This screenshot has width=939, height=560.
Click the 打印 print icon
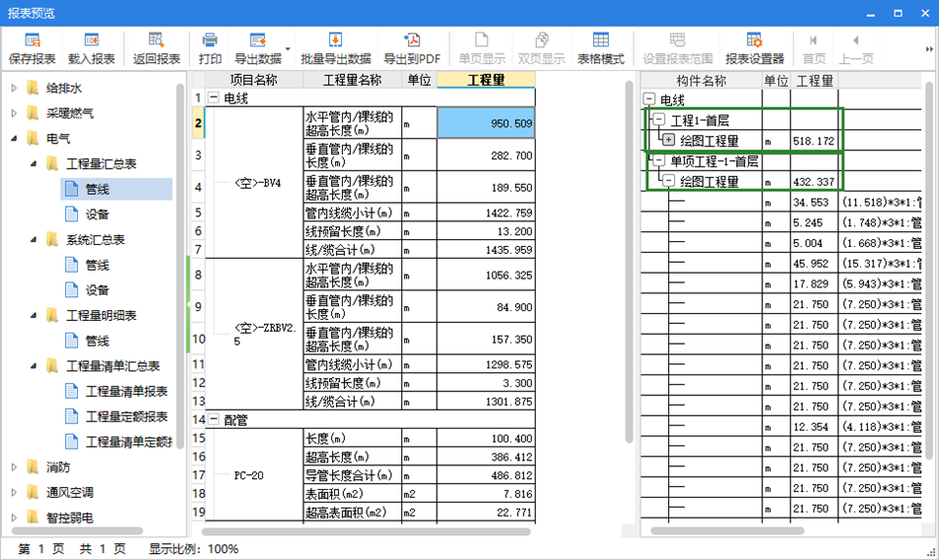pyautogui.click(x=210, y=40)
